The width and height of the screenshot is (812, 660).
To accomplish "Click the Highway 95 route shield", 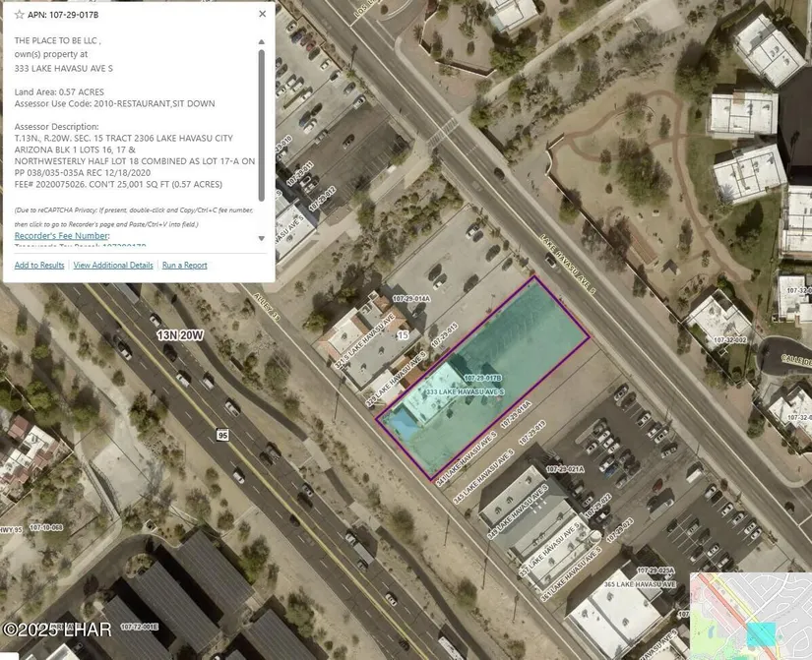I will [223, 434].
